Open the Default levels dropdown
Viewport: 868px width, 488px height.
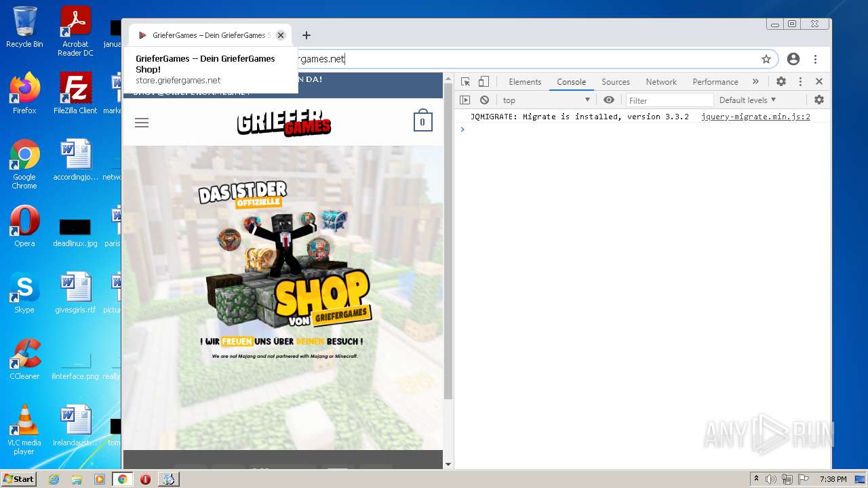pyautogui.click(x=747, y=100)
